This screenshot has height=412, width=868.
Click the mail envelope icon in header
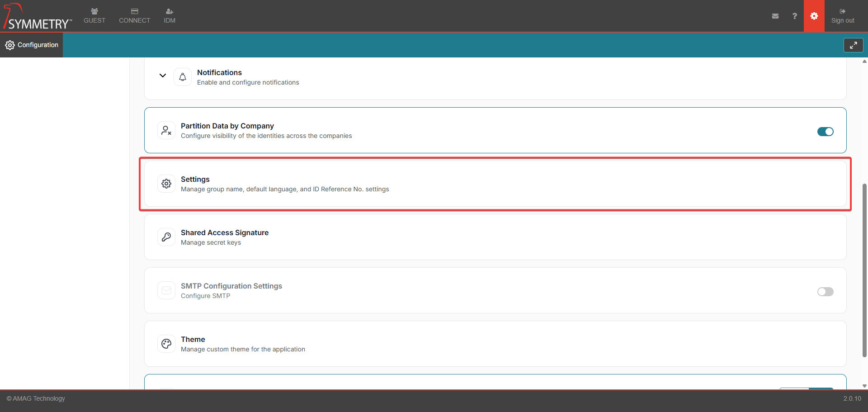click(x=775, y=16)
